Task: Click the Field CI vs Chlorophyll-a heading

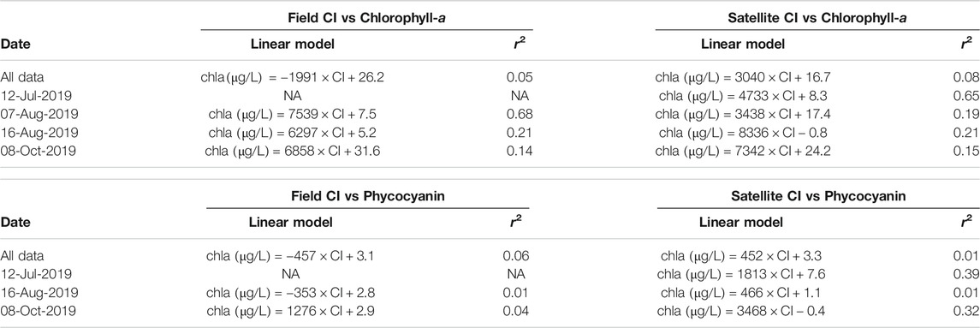Action: tap(366, 18)
